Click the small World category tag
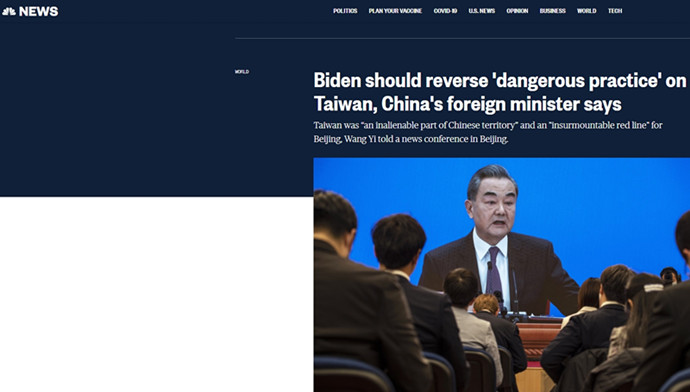The image size is (690, 392). click(x=242, y=72)
